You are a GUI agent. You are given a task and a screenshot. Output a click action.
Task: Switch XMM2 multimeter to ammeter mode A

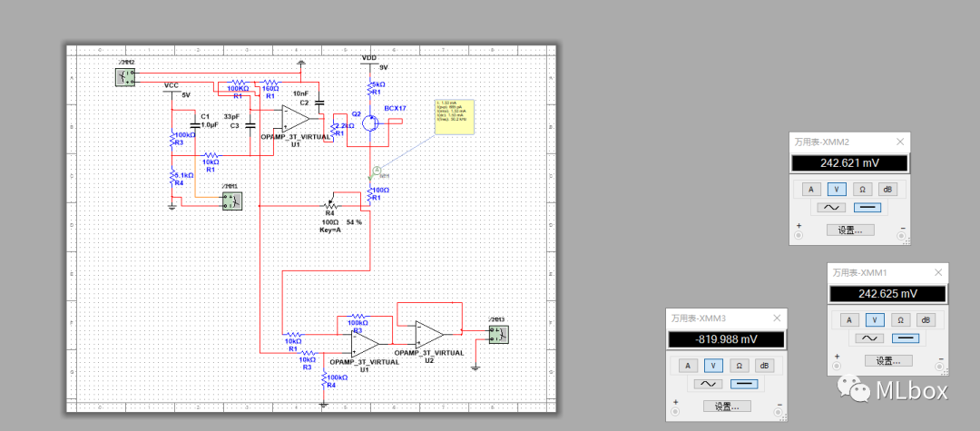[811, 189]
